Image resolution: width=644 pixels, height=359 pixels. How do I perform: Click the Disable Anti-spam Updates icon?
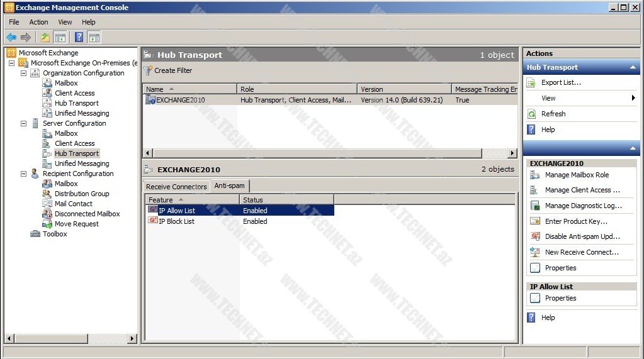coord(535,236)
